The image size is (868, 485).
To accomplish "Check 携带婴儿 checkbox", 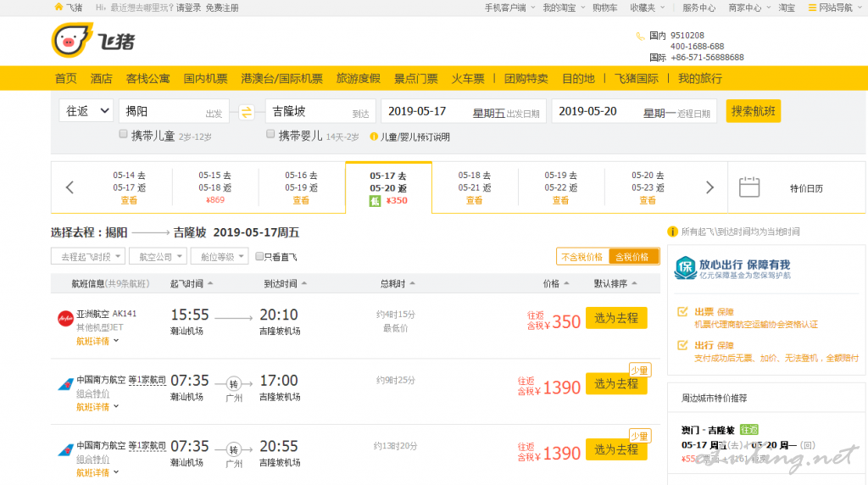I will click(x=270, y=134).
